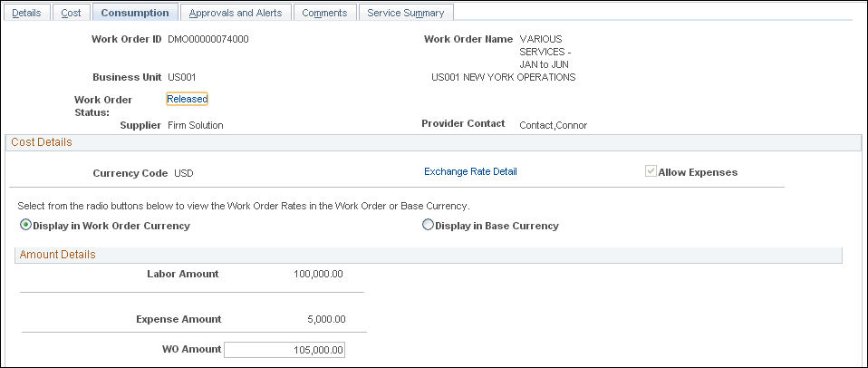Select Display in Work Order Currency radio

click(x=25, y=225)
